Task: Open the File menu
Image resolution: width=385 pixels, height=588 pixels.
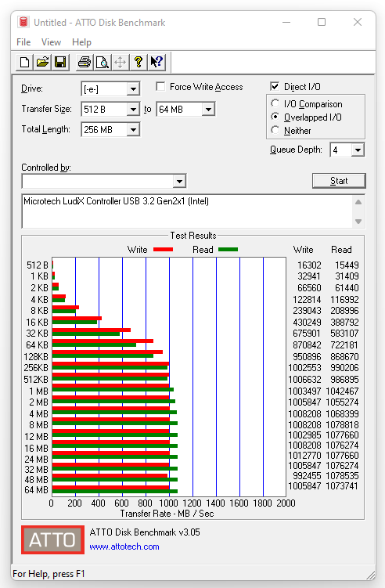Action: pyautogui.click(x=23, y=42)
